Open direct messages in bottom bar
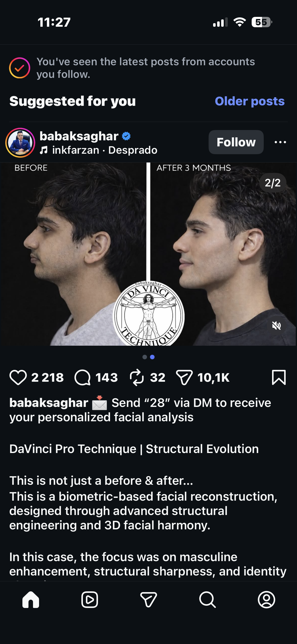This screenshot has height=644, width=297. [x=149, y=600]
